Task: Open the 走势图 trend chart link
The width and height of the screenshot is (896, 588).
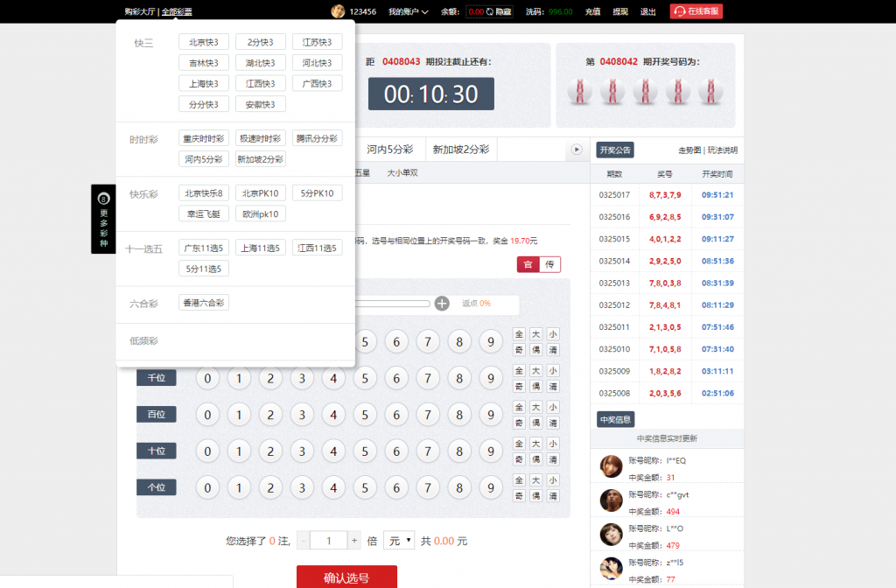Action: tap(689, 150)
